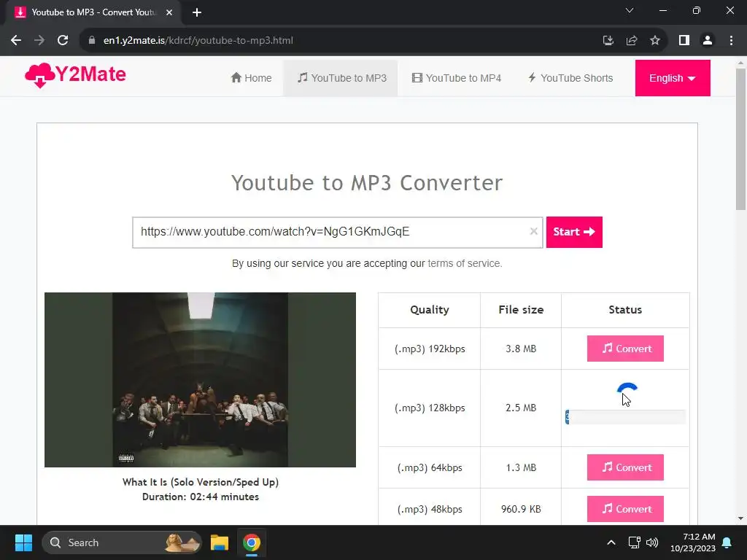
Task: Click the video thumbnail image
Action: (x=200, y=379)
